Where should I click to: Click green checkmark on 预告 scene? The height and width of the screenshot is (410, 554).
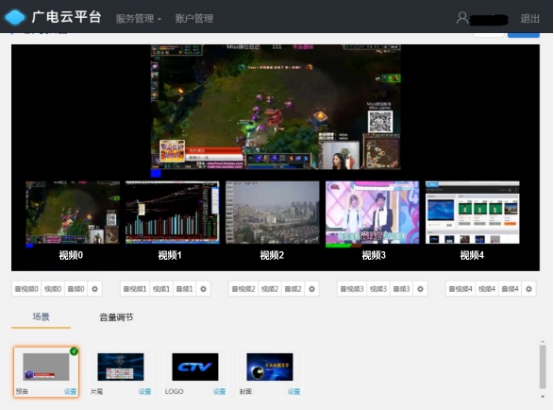tap(74, 351)
